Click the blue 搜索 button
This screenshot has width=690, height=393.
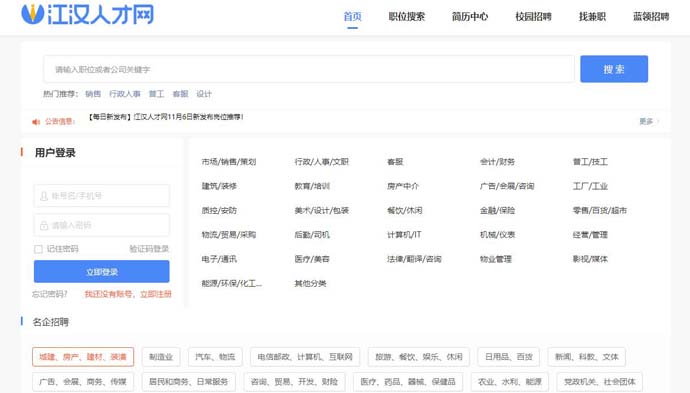click(614, 69)
